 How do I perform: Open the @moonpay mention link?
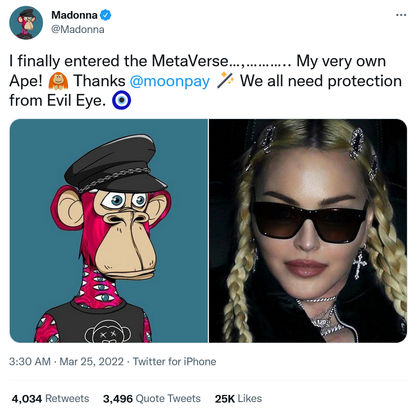[x=170, y=81]
